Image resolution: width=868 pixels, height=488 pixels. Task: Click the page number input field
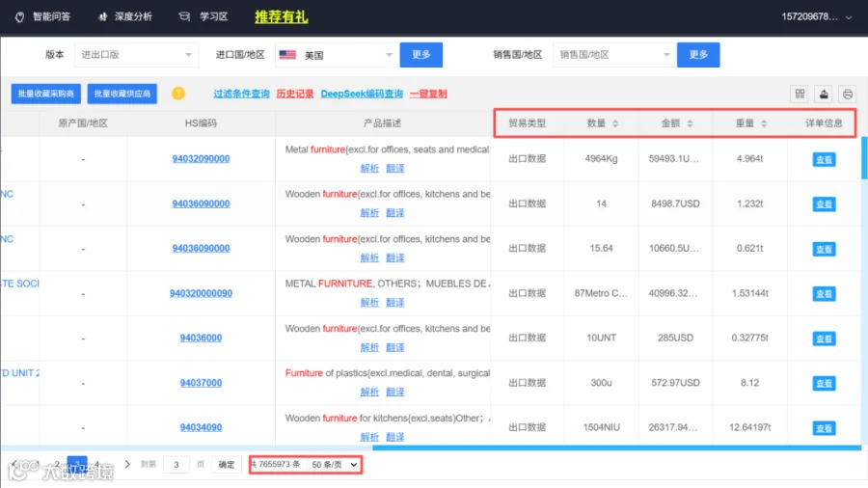tap(176, 464)
